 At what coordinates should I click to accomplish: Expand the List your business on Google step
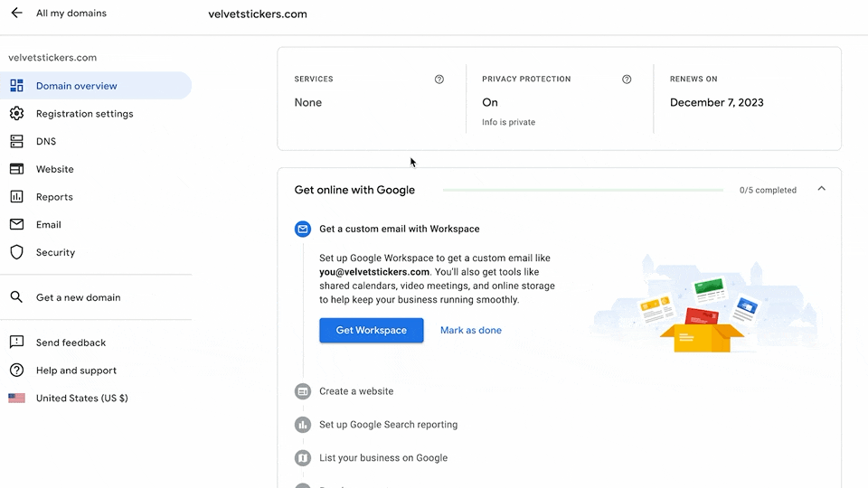[x=383, y=458]
